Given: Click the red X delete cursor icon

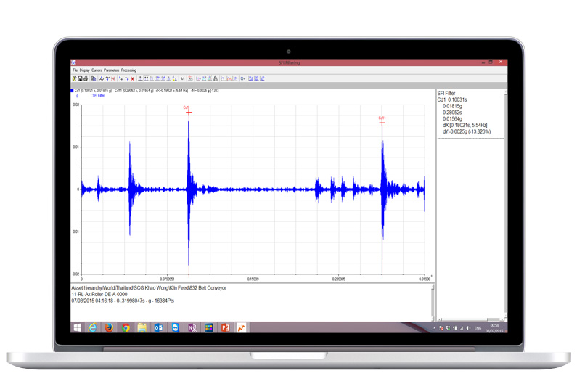Looking at the screenshot, I should pos(133,78).
